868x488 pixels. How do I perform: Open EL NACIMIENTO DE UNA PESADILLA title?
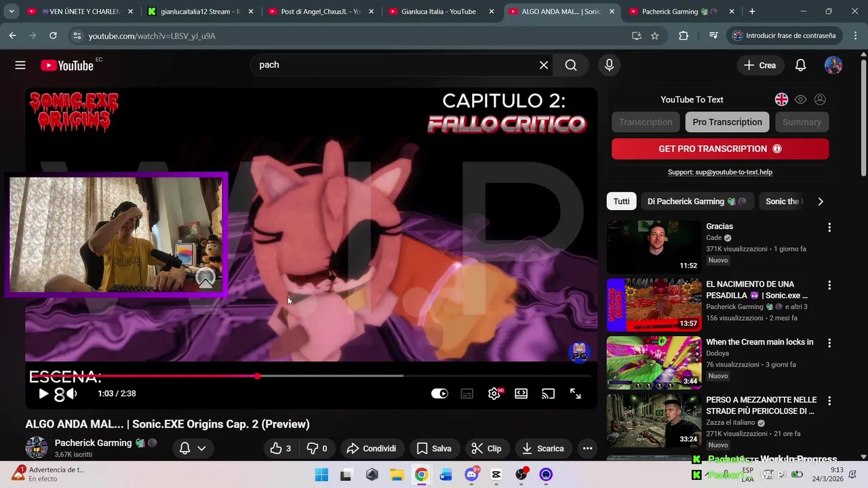click(x=757, y=290)
